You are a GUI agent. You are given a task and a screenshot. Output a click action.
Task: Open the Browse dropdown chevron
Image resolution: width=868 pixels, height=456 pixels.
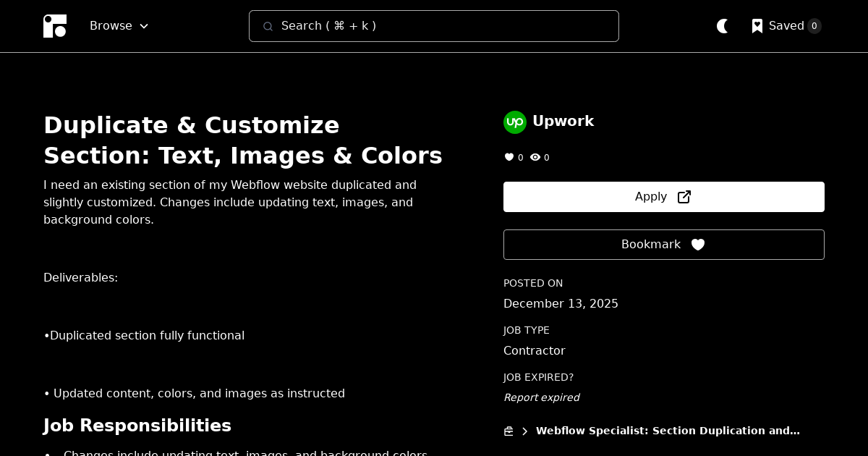[143, 26]
